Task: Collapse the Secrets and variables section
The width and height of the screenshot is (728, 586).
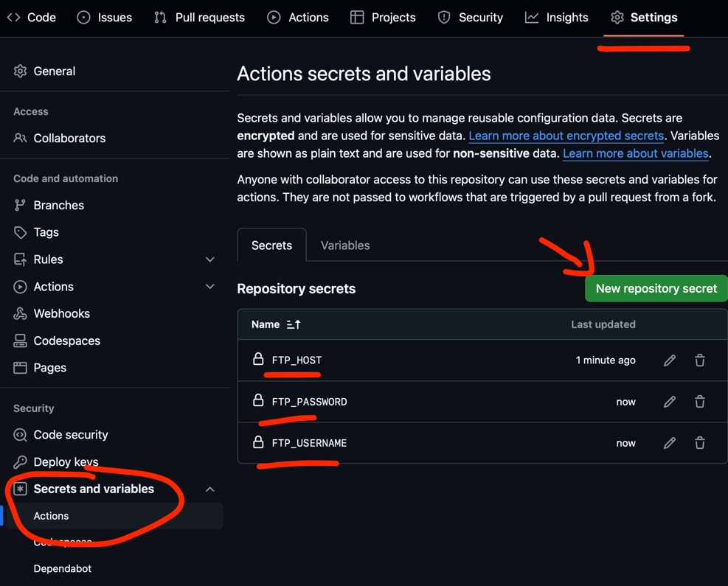Action: [209, 489]
